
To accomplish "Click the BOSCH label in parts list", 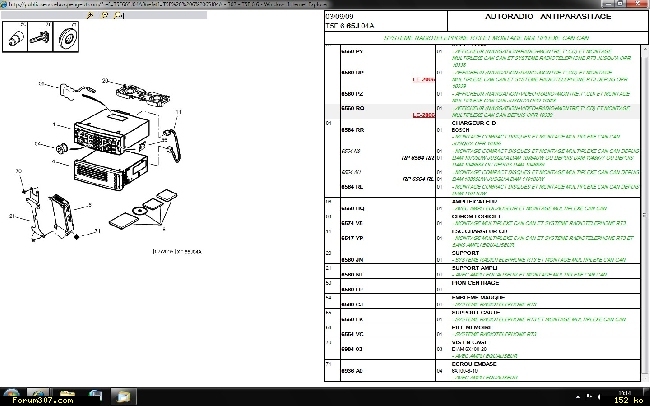I will 460,130.
